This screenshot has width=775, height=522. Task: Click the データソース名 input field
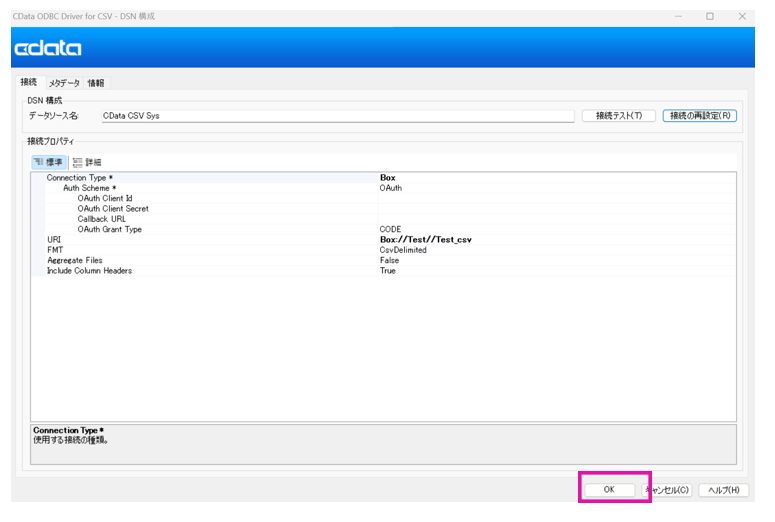point(338,116)
